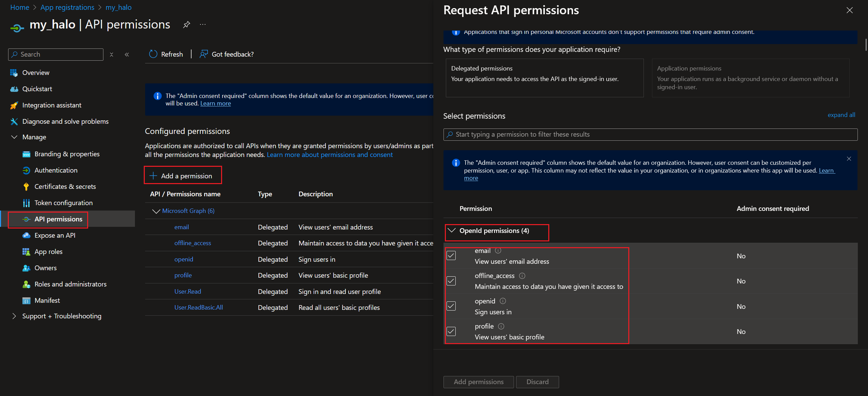Click info icon beside openid permission
This screenshot has width=868, height=396.
(x=503, y=301)
